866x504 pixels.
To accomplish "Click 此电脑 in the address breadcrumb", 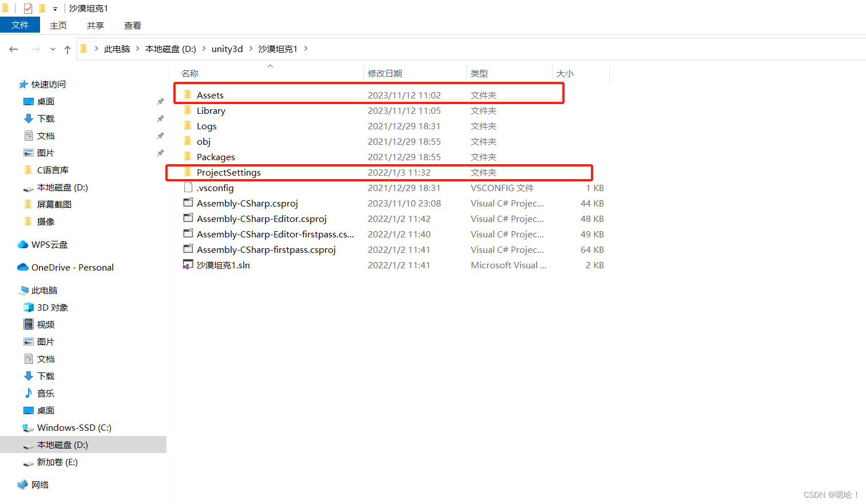I will [117, 49].
